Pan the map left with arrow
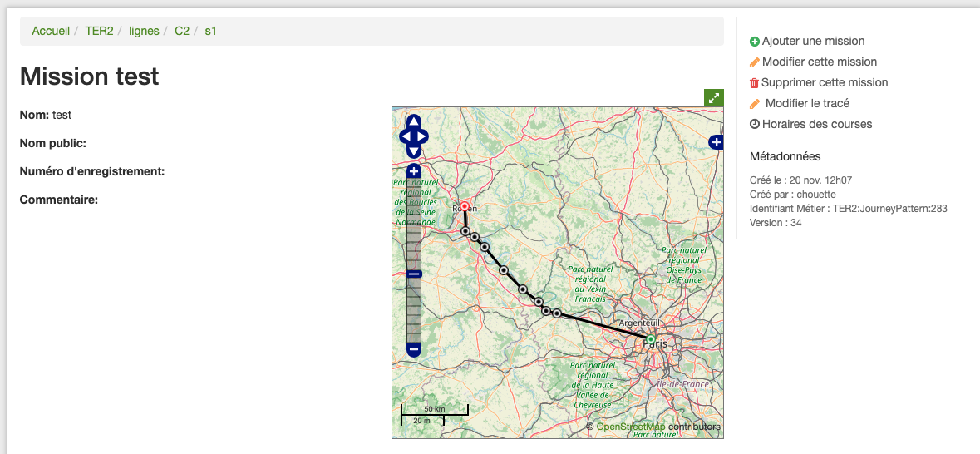Viewport: 980px width, 454px height. click(x=405, y=136)
